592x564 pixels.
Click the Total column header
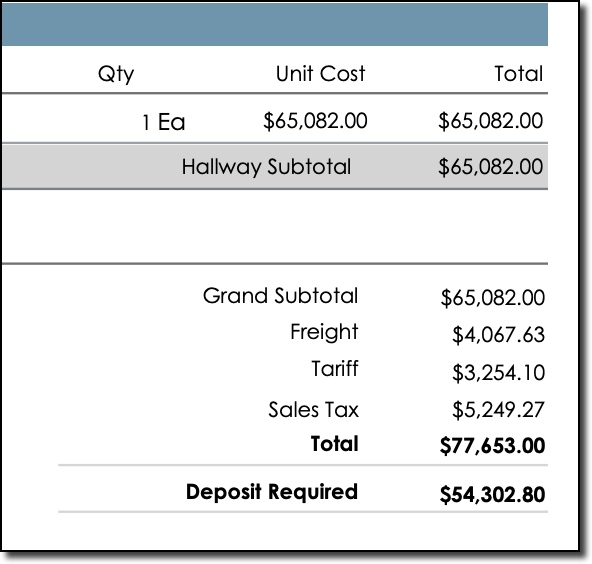click(519, 73)
